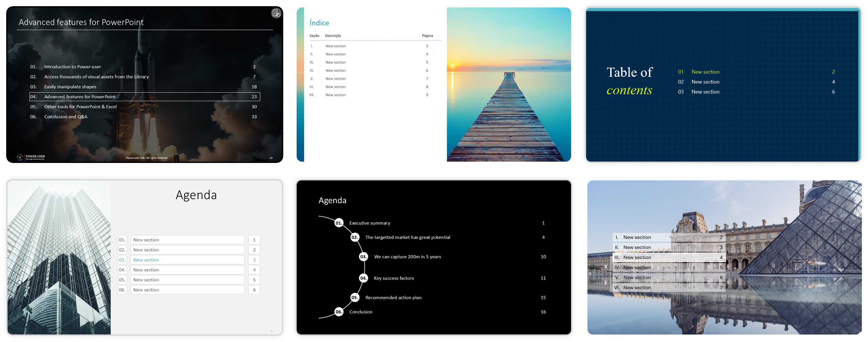Click 'II. New section' on the Louvre slide
The height and width of the screenshot is (342, 868).
[x=669, y=247]
